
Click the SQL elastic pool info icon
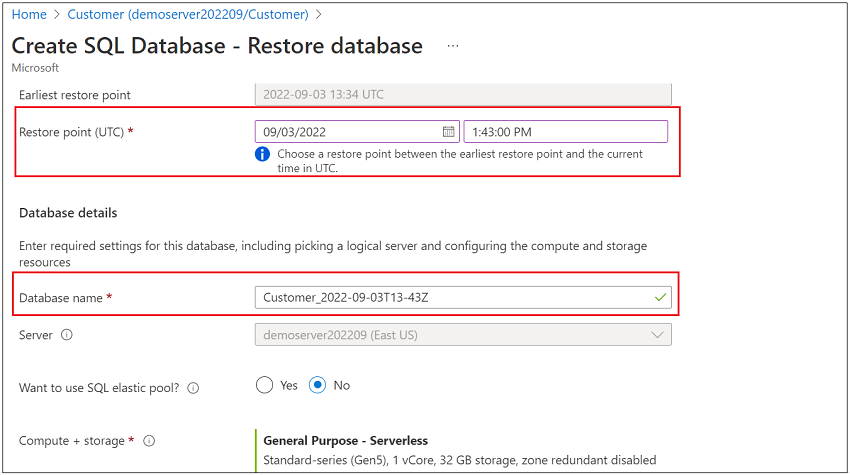pyautogui.click(x=193, y=388)
